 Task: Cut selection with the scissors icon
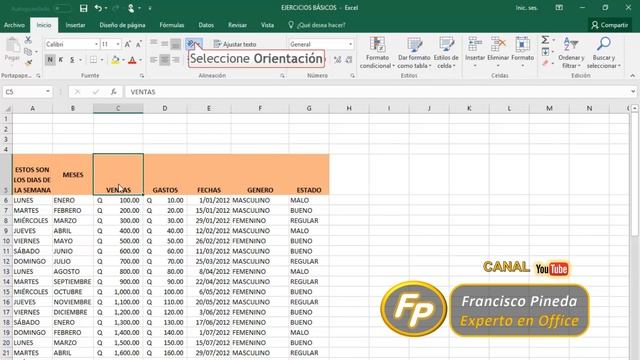coord(28,40)
